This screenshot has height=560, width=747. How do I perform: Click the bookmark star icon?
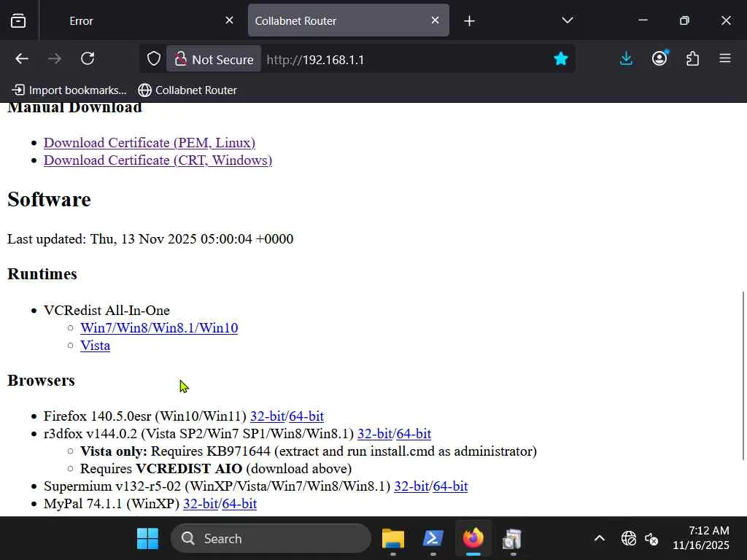[561, 58]
